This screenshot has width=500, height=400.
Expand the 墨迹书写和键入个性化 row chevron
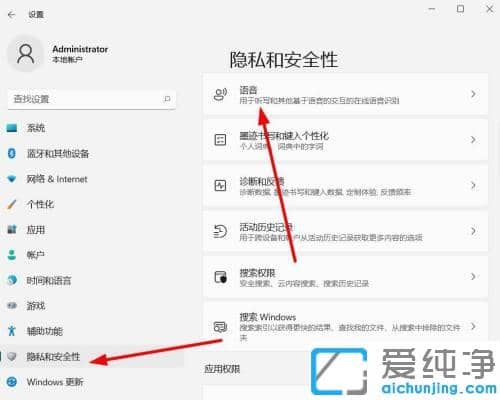click(473, 140)
